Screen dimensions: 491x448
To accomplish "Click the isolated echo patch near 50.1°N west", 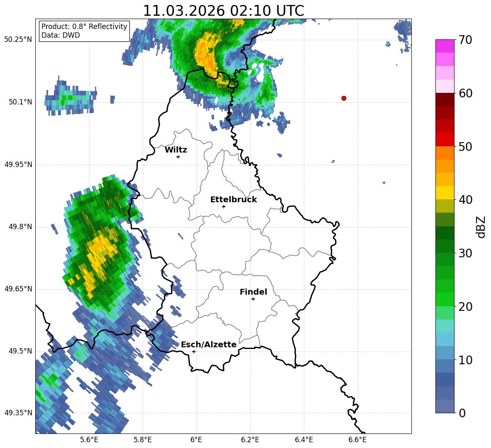I will (x=70, y=97).
